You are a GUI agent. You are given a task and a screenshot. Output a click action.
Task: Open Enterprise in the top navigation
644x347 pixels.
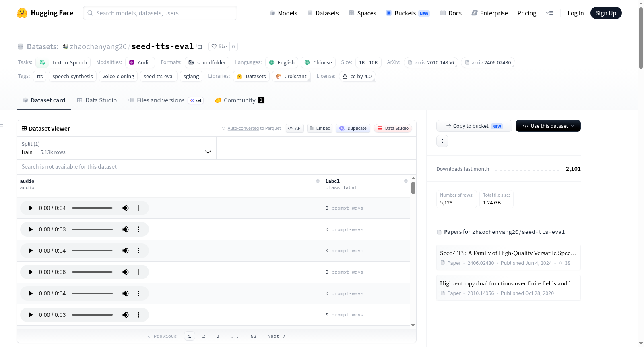pyautogui.click(x=489, y=13)
